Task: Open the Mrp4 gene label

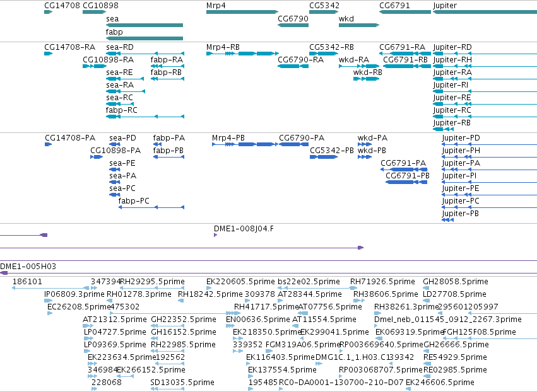Action: coord(216,6)
